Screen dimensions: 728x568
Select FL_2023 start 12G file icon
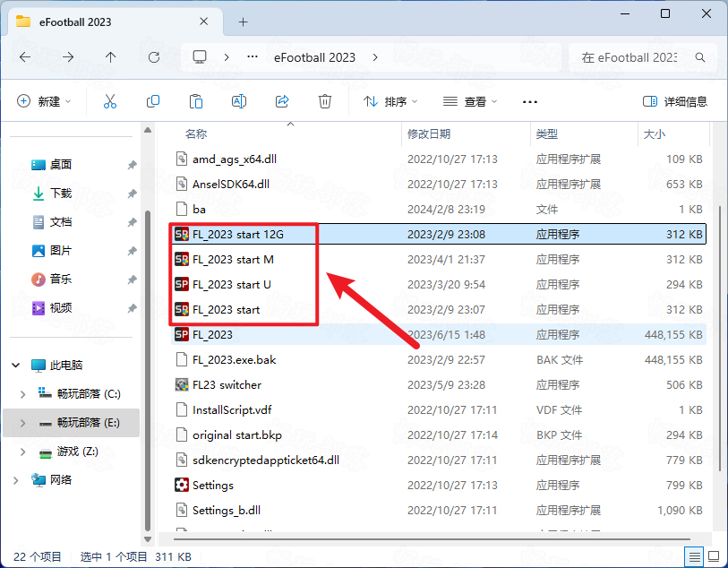[182, 234]
